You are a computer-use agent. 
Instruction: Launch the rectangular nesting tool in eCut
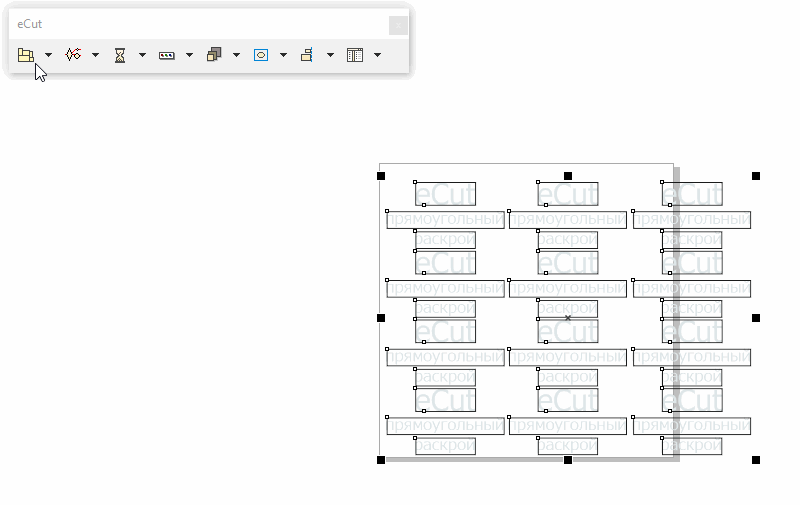pyautogui.click(x=26, y=55)
